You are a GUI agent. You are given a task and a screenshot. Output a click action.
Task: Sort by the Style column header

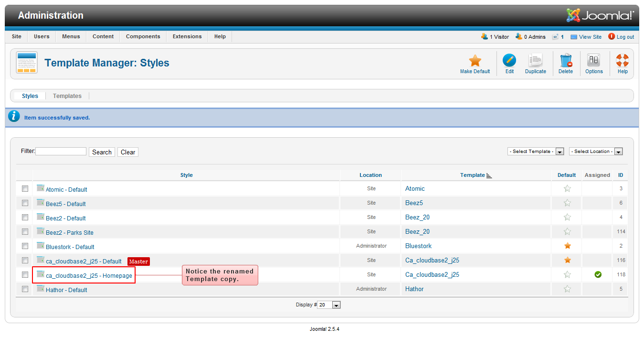coord(187,175)
